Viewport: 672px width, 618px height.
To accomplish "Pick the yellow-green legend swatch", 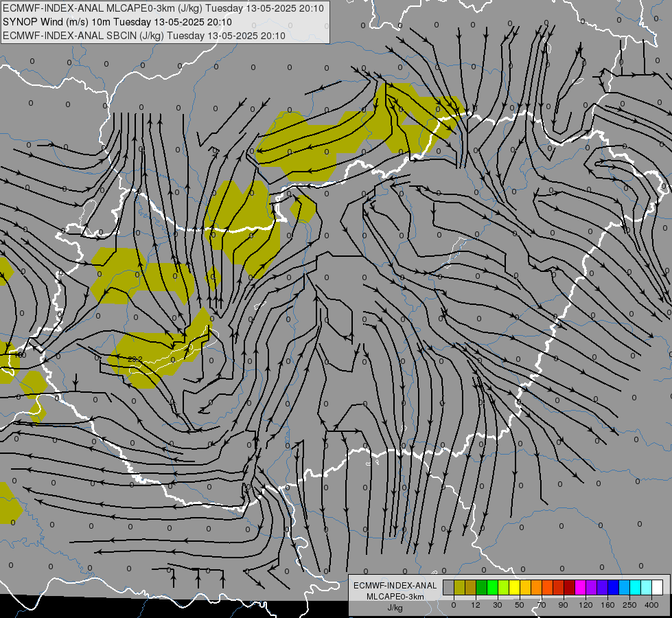I will 504,587.
